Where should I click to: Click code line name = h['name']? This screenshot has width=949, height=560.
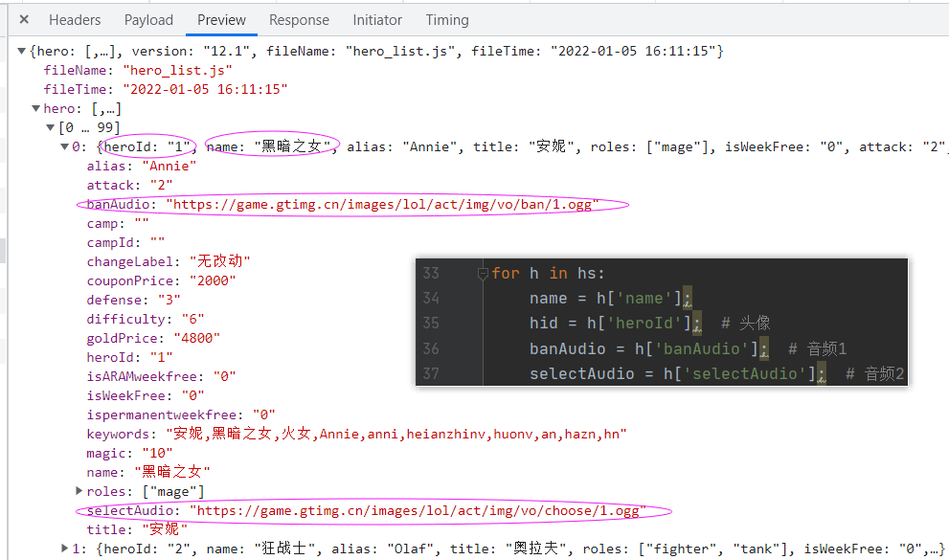[x=609, y=298]
